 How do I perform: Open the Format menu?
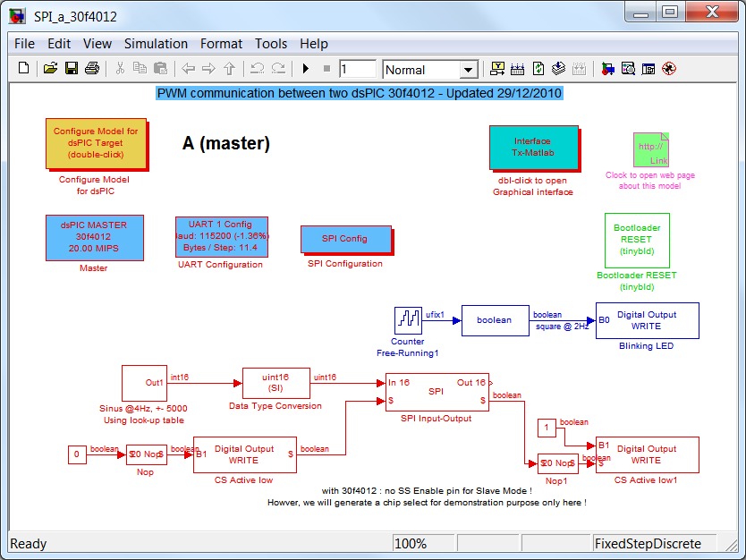tap(221, 44)
